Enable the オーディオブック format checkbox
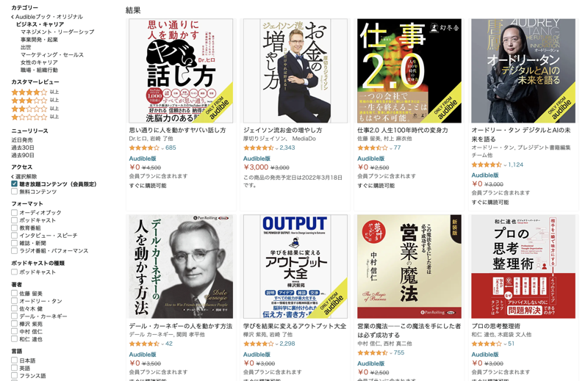588x381 pixels. coord(14,212)
